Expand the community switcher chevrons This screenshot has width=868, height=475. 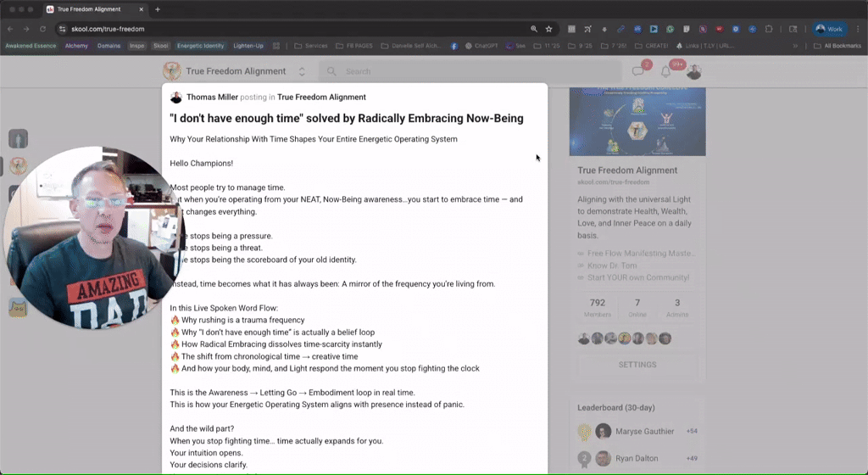[302, 71]
